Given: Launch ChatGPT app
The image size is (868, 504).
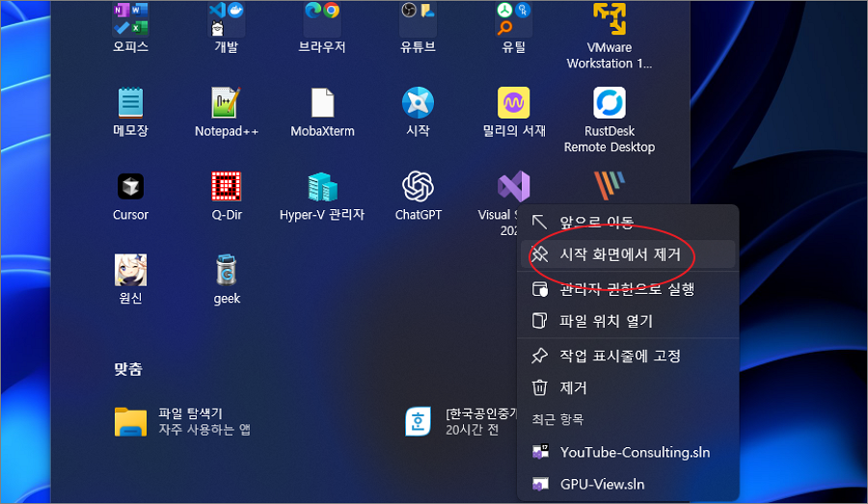Looking at the screenshot, I should [418, 196].
